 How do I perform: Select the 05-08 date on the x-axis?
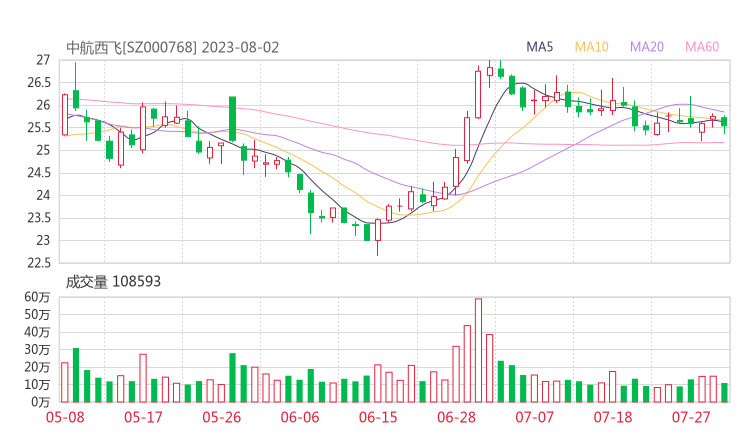pos(66,417)
